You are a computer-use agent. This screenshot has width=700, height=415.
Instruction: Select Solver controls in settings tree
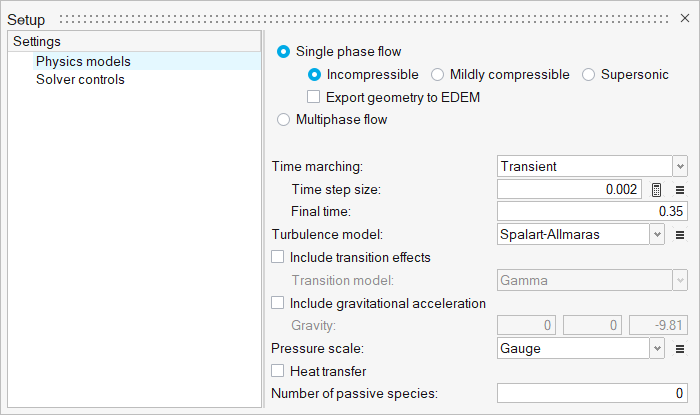(80, 79)
